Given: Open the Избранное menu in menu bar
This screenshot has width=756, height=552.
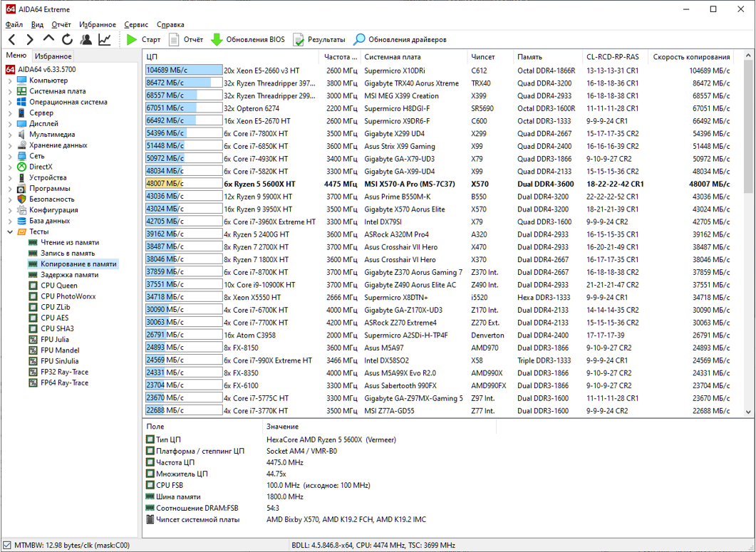Looking at the screenshot, I should [98, 25].
